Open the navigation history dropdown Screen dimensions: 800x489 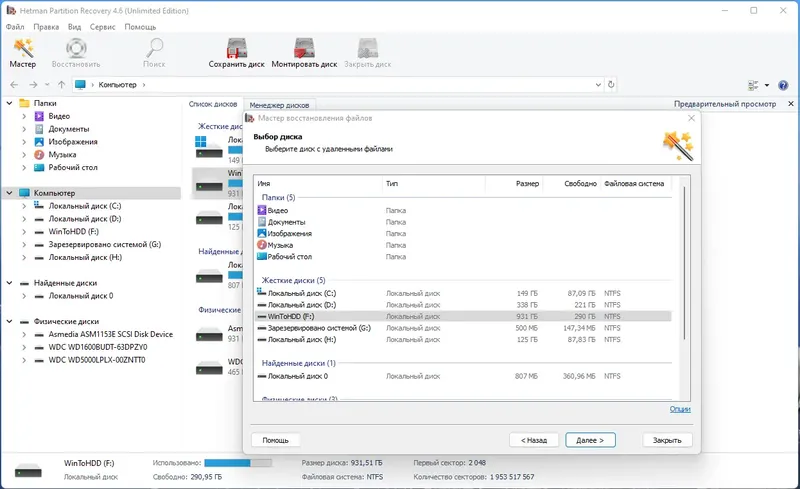[x=47, y=85]
